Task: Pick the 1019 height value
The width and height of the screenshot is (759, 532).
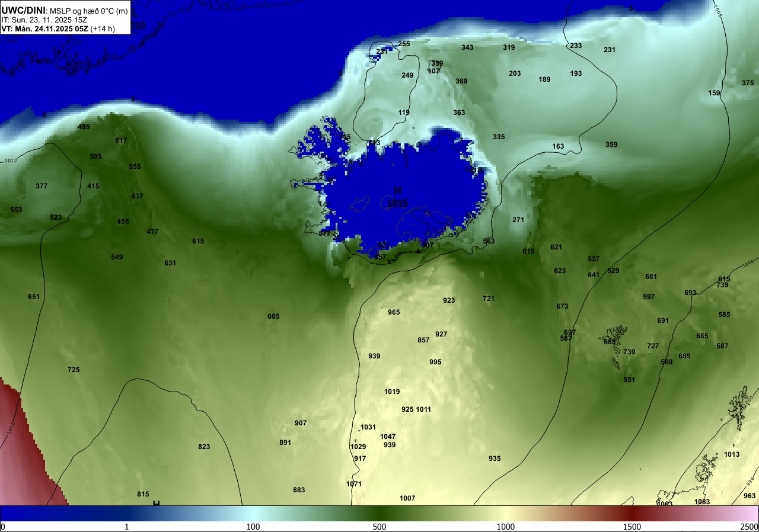Action: 392,392
